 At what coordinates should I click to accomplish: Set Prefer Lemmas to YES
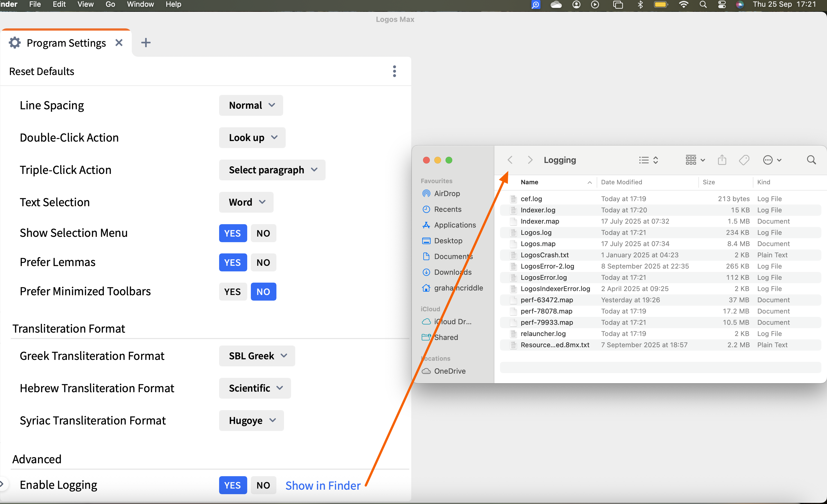click(x=233, y=262)
